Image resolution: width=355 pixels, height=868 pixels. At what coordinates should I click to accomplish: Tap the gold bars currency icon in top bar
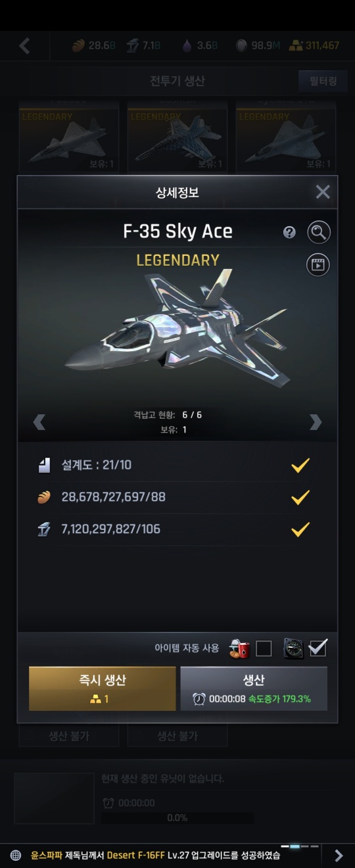[296, 45]
